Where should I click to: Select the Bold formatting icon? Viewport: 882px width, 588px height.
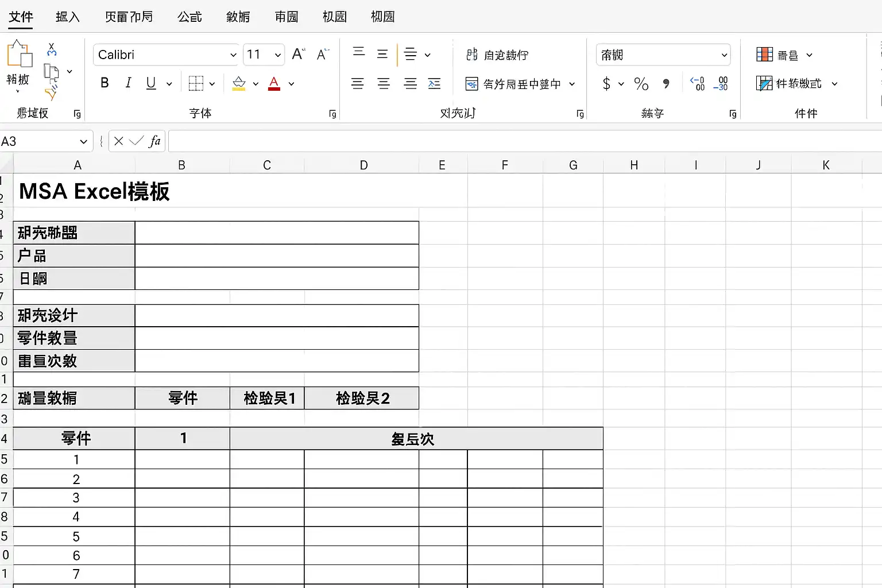click(105, 83)
